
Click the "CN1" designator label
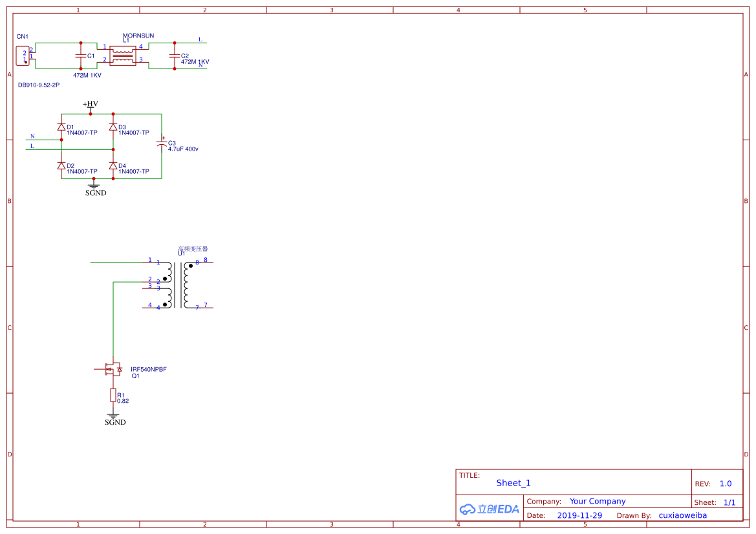[22, 37]
